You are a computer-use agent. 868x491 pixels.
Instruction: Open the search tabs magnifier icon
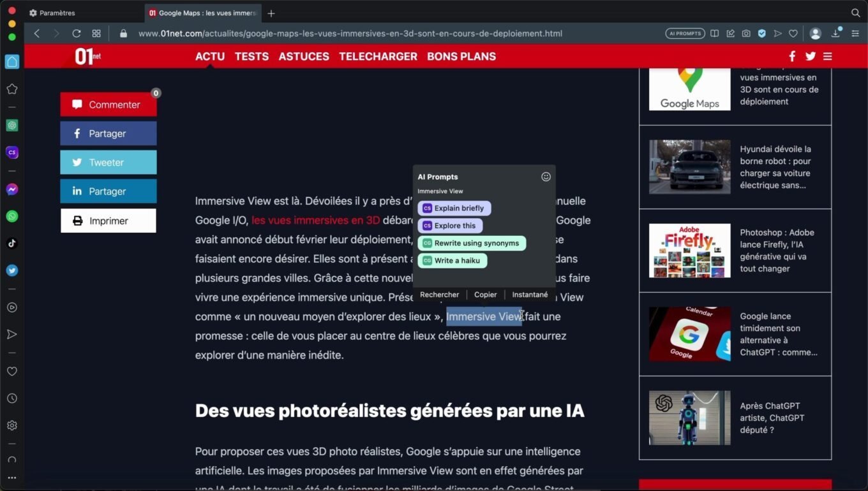coord(856,13)
